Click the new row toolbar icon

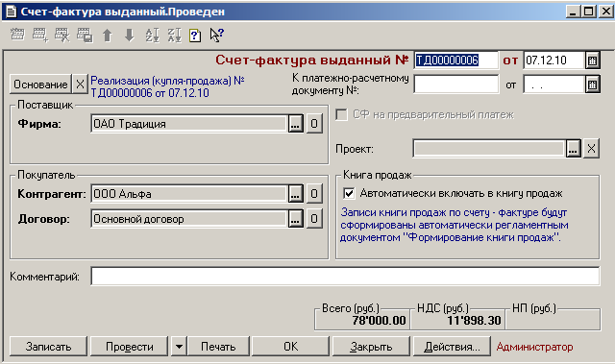[x=39, y=36]
